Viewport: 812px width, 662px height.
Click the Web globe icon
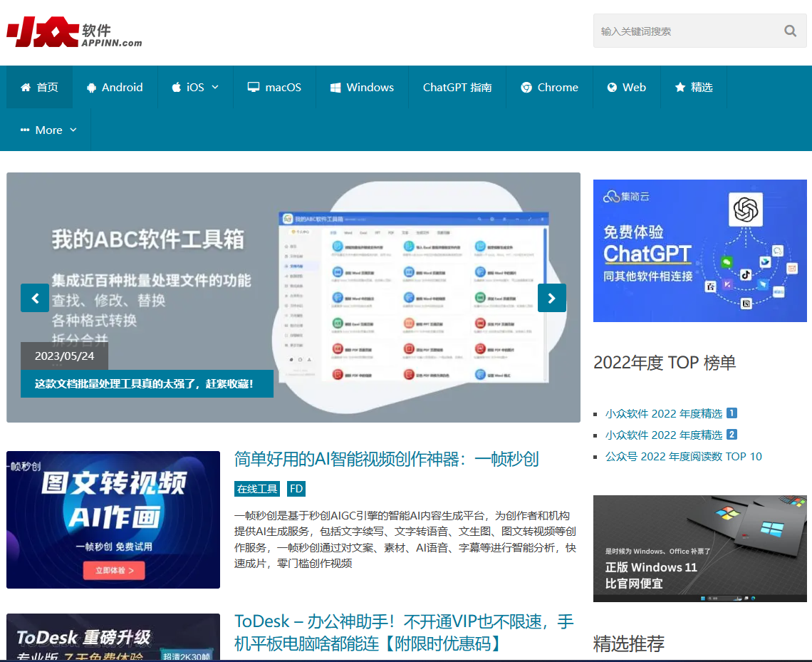pyautogui.click(x=612, y=88)
